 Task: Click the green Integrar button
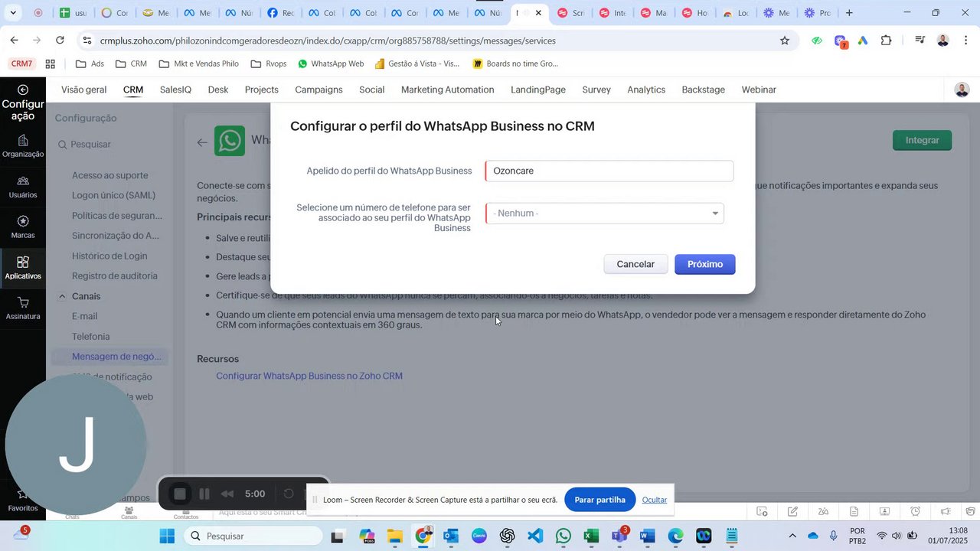922,140
